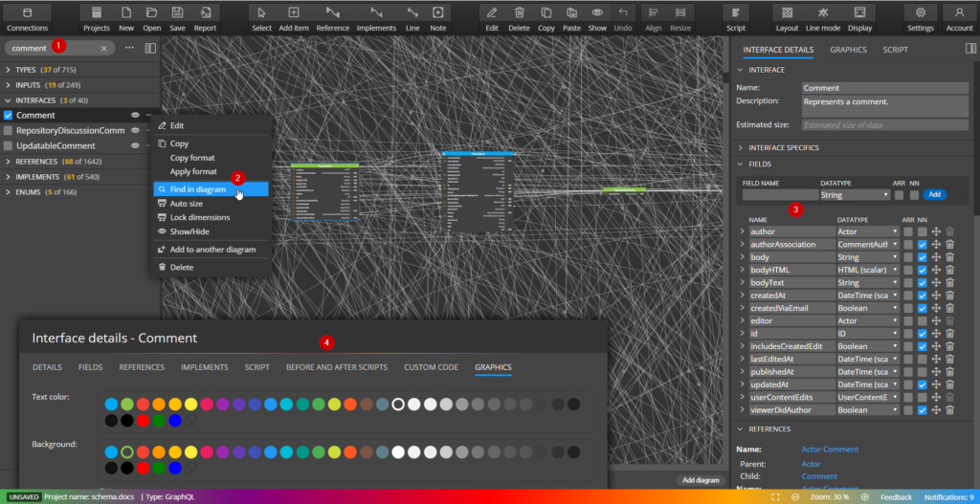Open datatype dropdown for author field

coord(868,231)
